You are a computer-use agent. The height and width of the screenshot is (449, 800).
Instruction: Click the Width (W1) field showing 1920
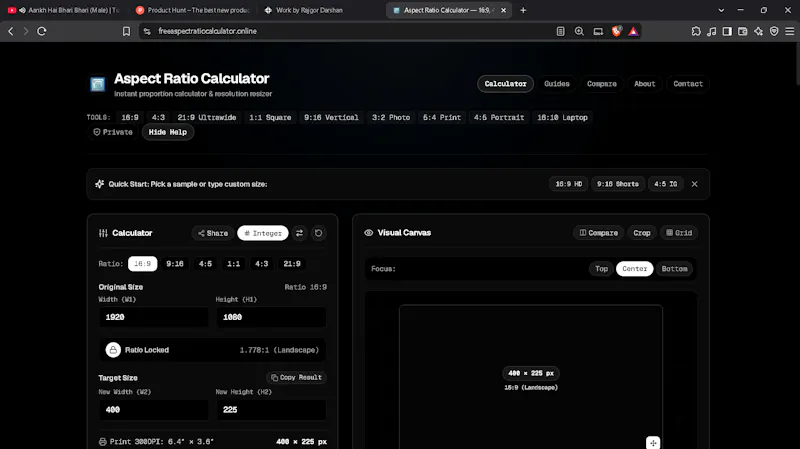[x=154, y=317]
